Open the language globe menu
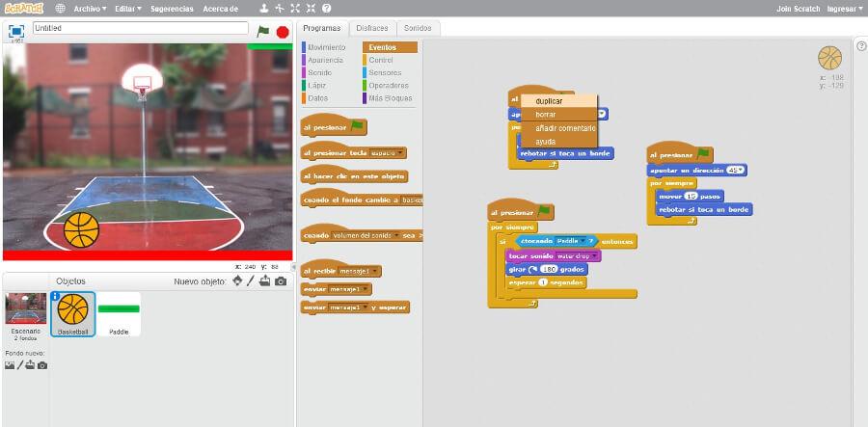The height and width of the screenshot is (427, 868). tap(61, 9)
